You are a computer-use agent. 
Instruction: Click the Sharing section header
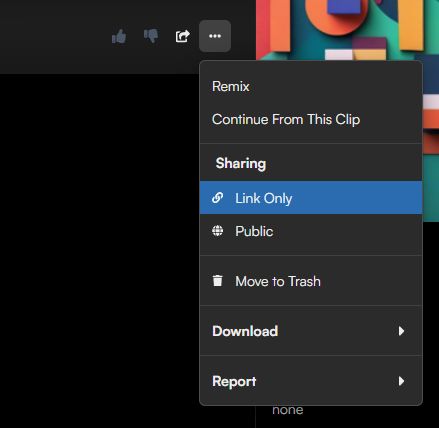(241, 163)
